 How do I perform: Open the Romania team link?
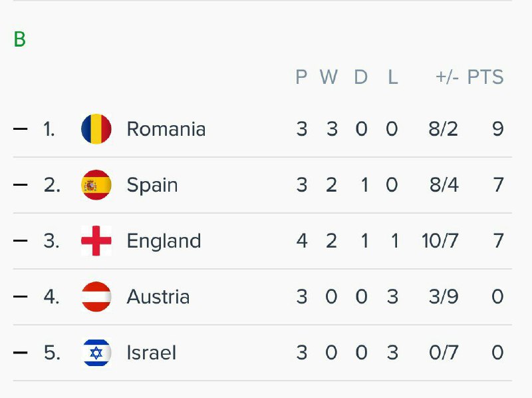166,129
